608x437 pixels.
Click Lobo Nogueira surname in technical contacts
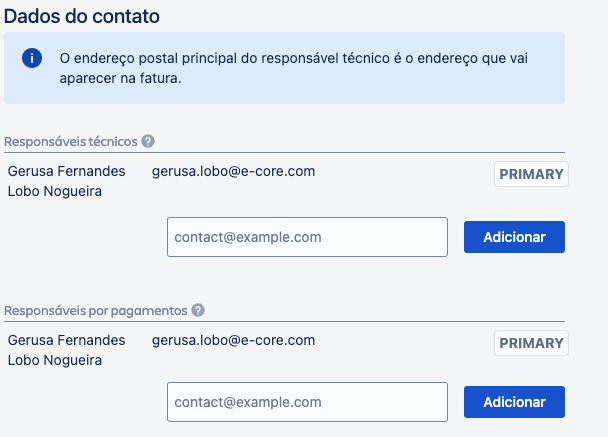(x=54, y=191)
